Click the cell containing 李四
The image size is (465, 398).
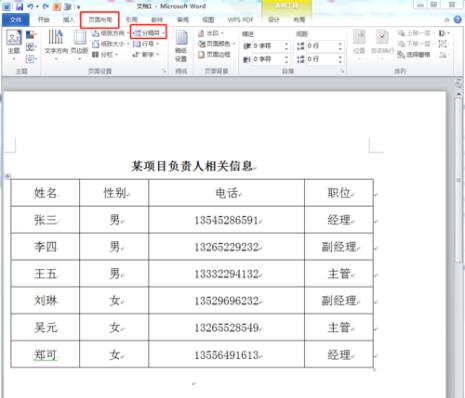45,247
